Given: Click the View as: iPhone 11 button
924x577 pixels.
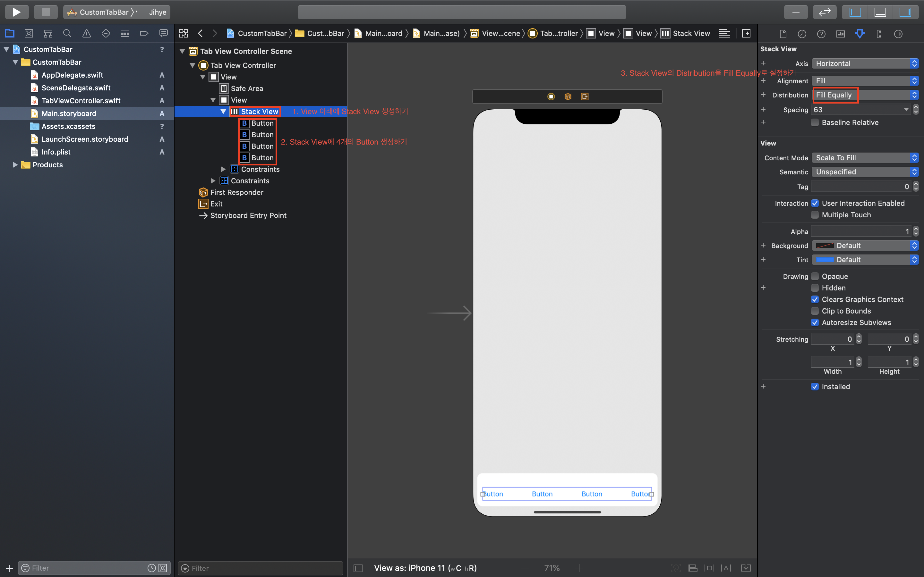Looking at the screenshot, I should tap(425, 568).
